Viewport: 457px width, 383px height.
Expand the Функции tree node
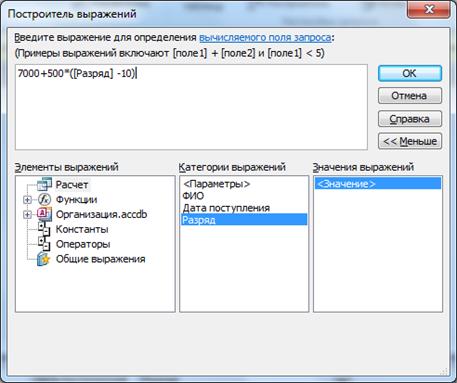tap(27, 200)
